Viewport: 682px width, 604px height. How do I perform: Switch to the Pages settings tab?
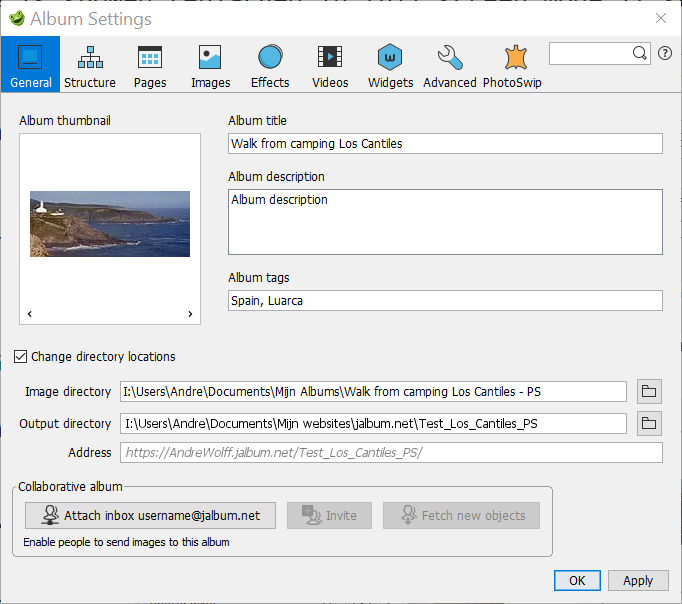pyautogui.click(x=150, y=66)
